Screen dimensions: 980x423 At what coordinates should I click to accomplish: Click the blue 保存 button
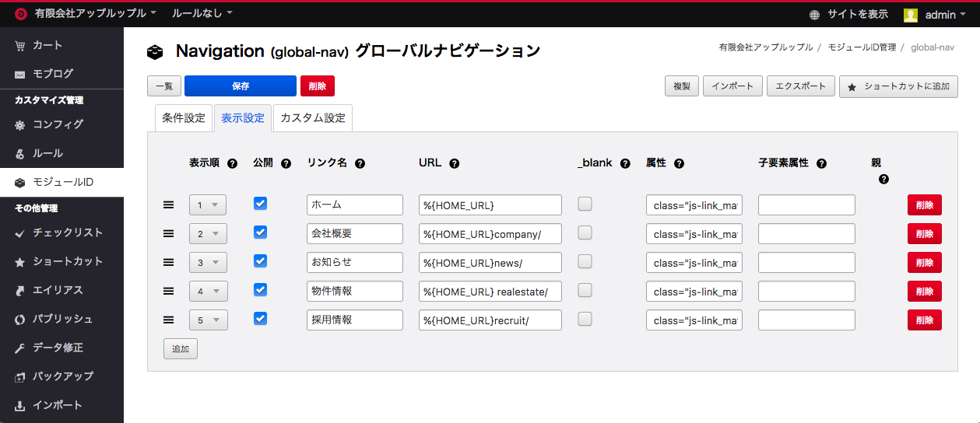tap(241, 86)
